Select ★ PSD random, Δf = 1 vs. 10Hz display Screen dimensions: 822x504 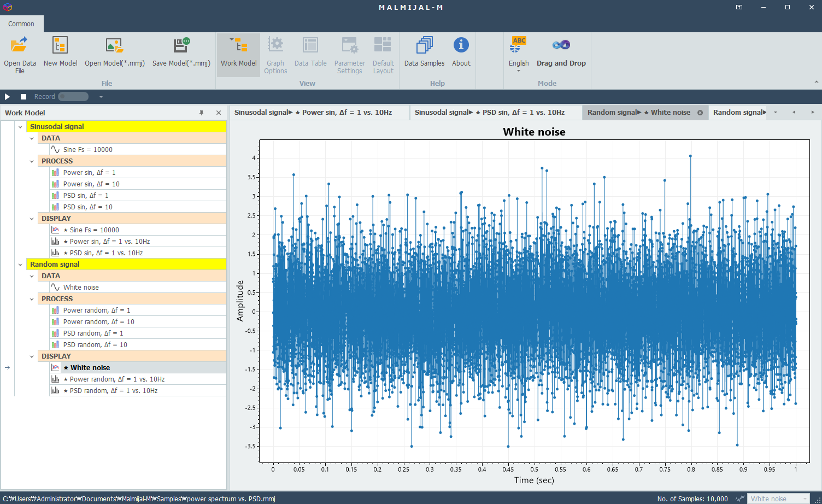point(138,390)
